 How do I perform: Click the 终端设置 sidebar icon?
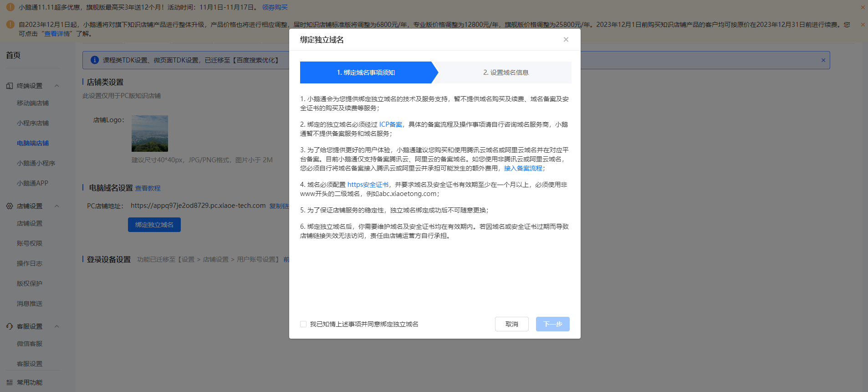(x=10, y=86)
